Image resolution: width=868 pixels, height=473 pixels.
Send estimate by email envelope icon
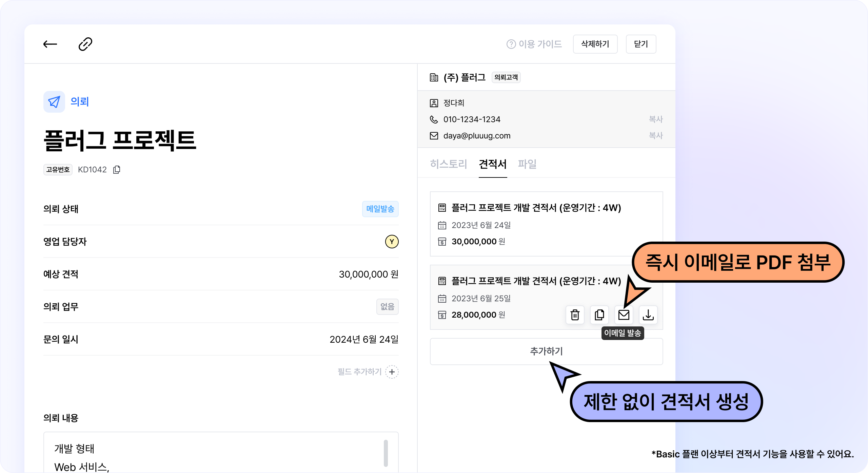tap(624, 315)
